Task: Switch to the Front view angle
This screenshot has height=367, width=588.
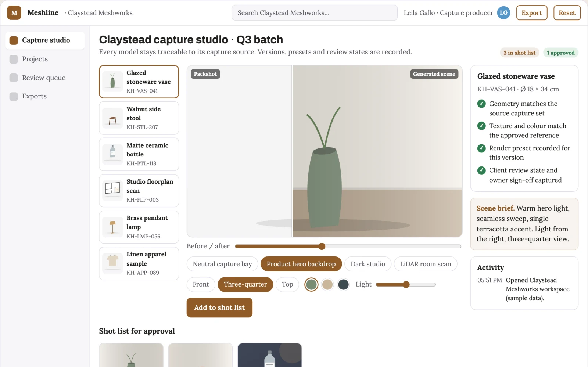Action: [201, 285]
